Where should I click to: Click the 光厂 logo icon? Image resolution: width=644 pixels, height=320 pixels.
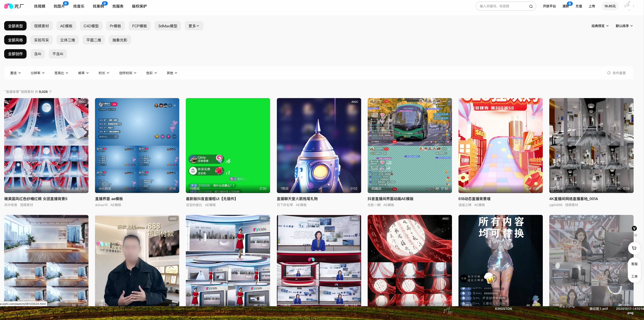[x=9, y=6]
